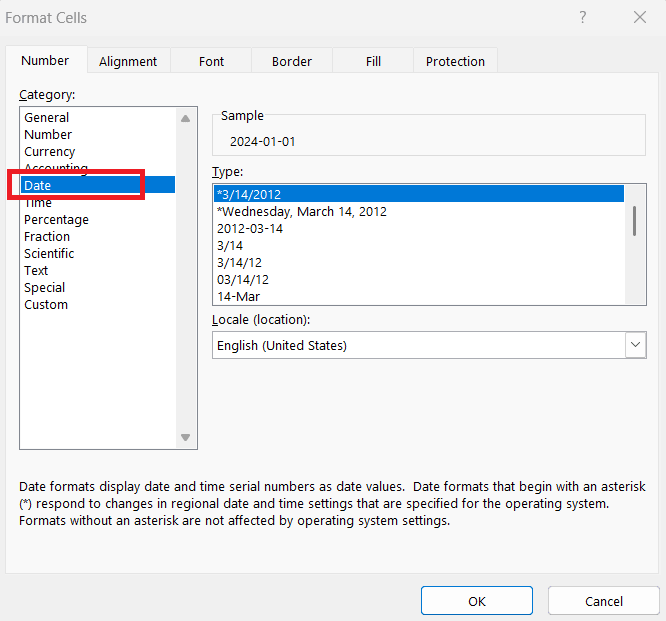The width and height of the screenshot is (666, 621).
Task: Open the Font tab
Action: point(211,61)
